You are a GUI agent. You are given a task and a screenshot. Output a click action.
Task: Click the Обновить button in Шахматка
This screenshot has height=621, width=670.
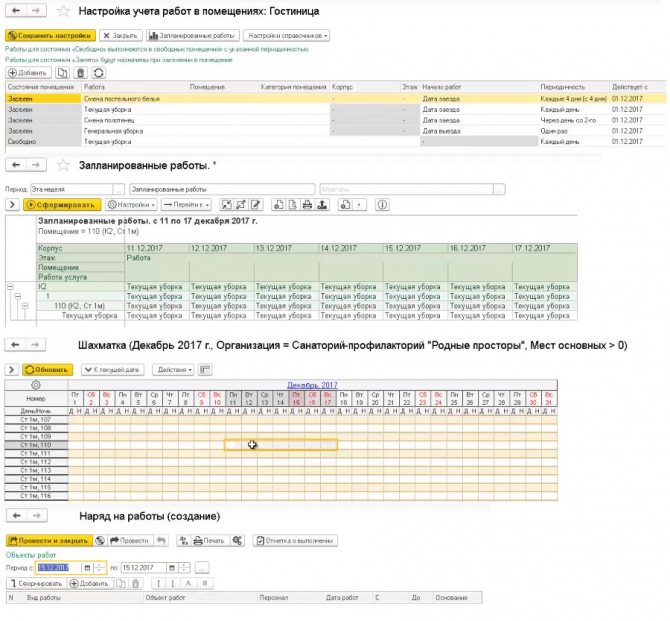tap(47, 370)
